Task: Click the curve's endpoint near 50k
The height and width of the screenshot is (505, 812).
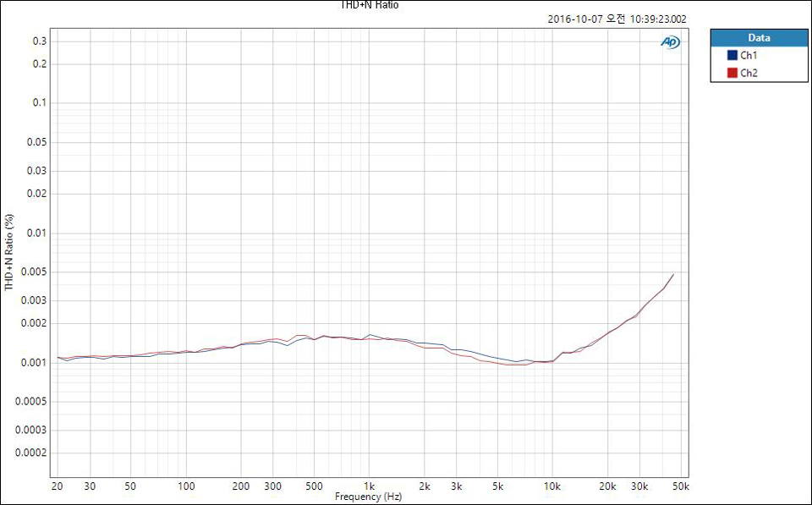Action: click(673, 274)
